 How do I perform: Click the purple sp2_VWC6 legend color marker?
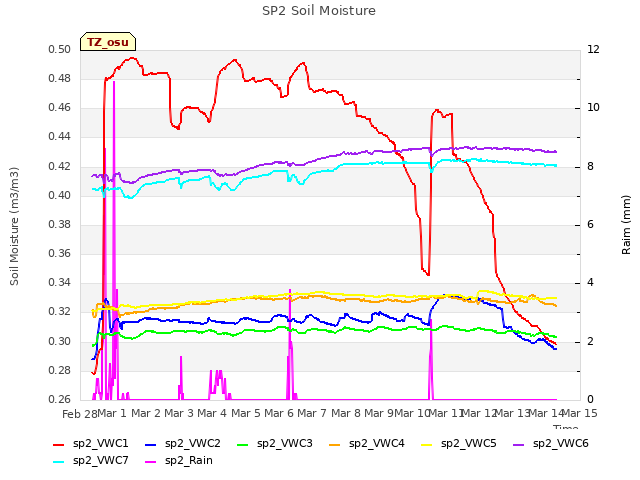[x=519, y=444]
